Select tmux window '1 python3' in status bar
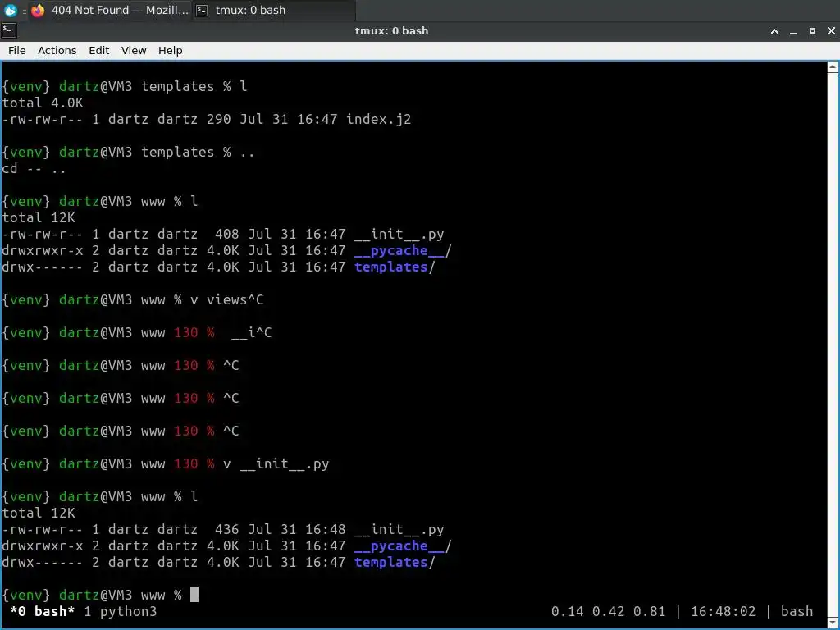Viewport: 840px width, 630px height. tap(121, 611)
